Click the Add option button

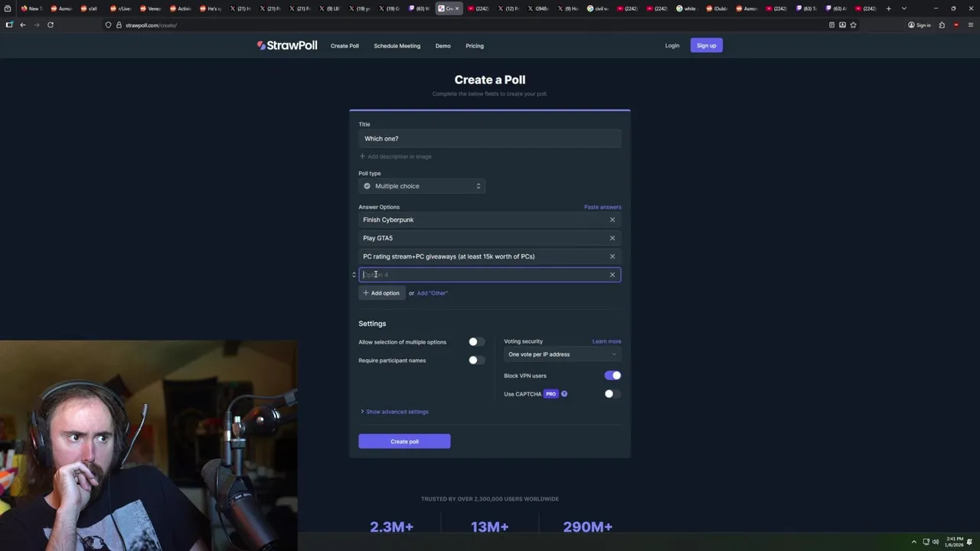click(x=381, y=293)
